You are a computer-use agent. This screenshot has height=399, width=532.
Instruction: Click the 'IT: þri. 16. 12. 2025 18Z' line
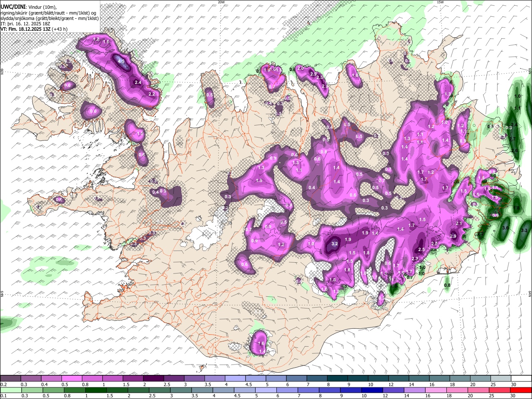[25, 24]
